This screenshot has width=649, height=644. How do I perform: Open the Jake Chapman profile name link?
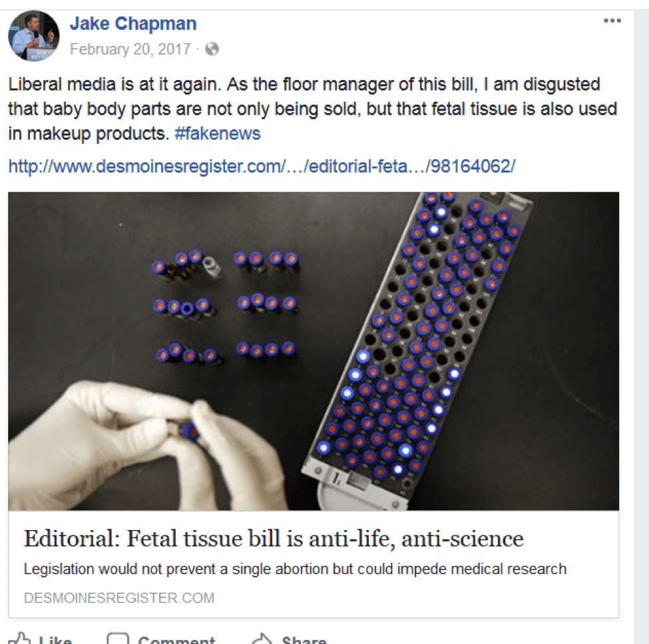[x=133, y=24]
